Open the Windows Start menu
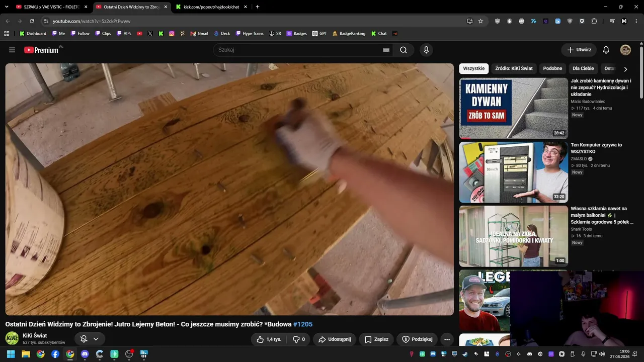This screenshot has width=644, height=362. (11, 354)
